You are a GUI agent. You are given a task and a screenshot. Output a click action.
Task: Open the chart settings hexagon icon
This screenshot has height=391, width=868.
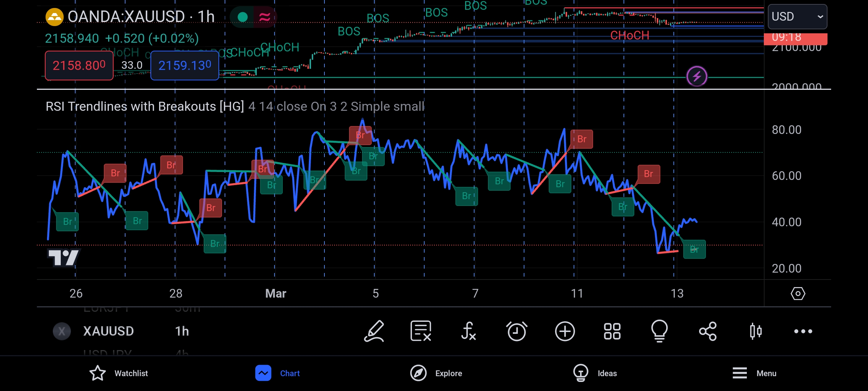tap(798, 293)
